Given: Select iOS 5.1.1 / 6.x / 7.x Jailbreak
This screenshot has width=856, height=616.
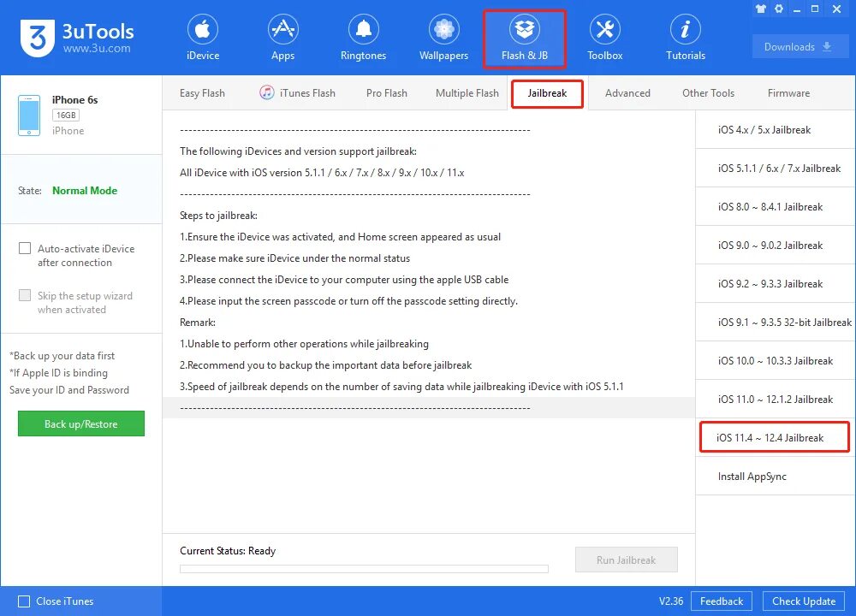Looking at the screenshot, I should click(776, 168).
